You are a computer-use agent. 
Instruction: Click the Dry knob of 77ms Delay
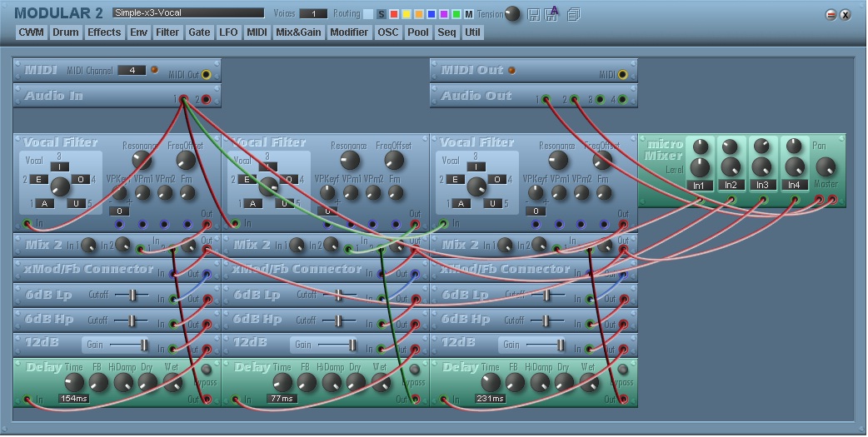[356, 382]
